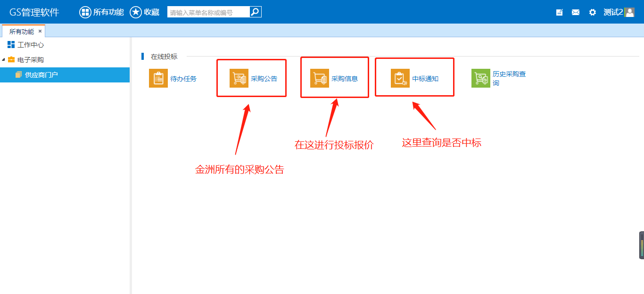Close the 所有功能 tab
Image resolution: width=644 pixels, height=294 pixels.
[x=40, y=31]
